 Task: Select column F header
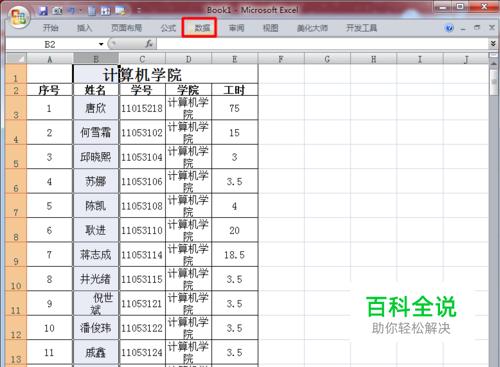tap(281, 59)
